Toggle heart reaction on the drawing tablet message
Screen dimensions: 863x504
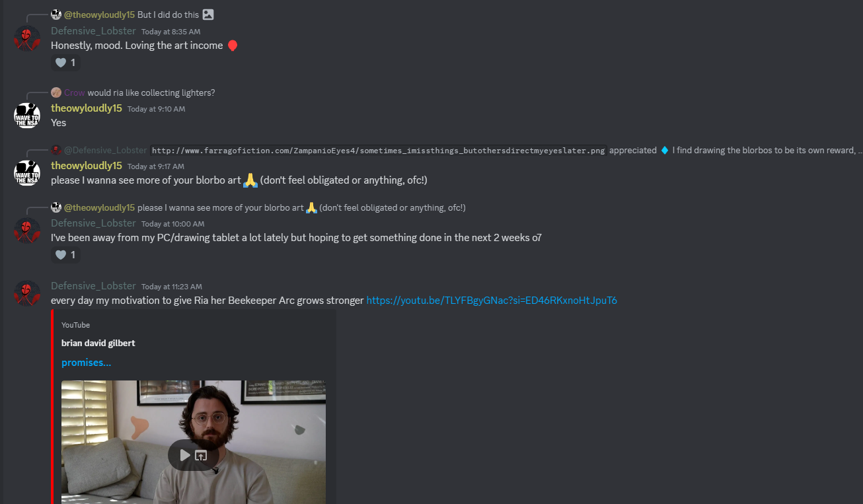pos(65,254)
